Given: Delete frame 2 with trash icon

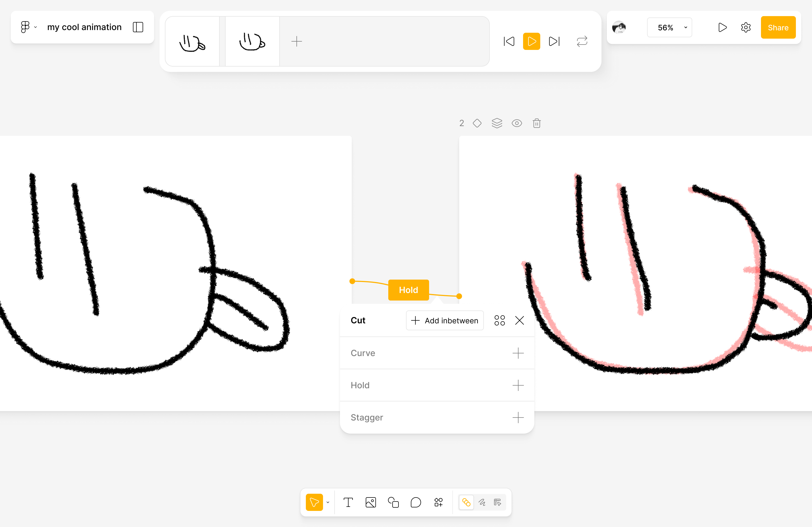Looking at the screenshot, I should click(536, 123).
